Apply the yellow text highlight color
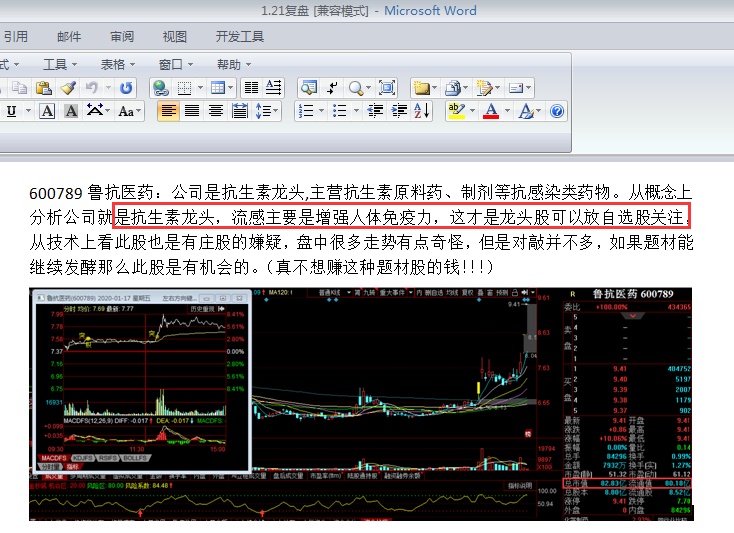 click(456, 111)
